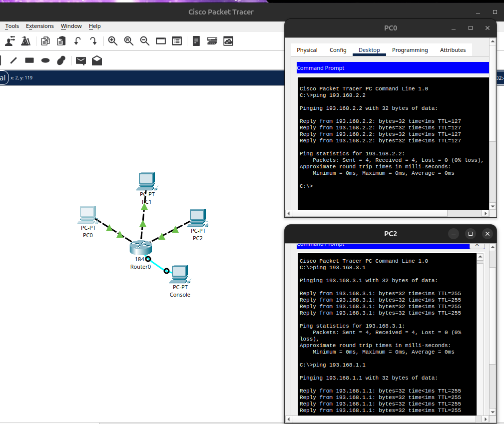
Task: Click PC0 vertical scrollbar up arrow
Action: pos(493,41)
